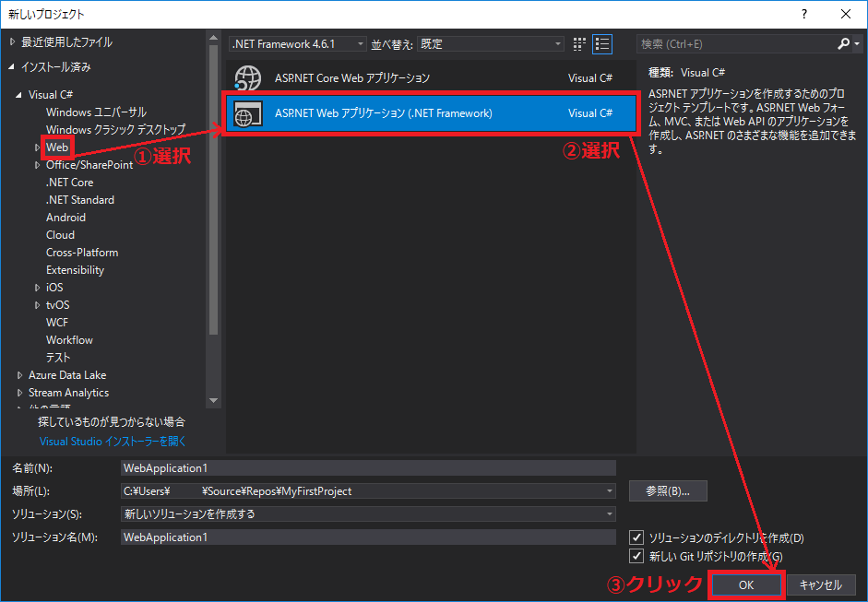
Task: Toggle create directory for solution checkbox
Action: 636,537
